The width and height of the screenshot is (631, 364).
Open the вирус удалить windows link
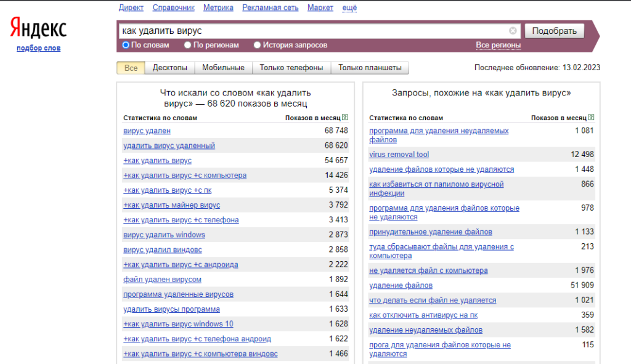164,235
